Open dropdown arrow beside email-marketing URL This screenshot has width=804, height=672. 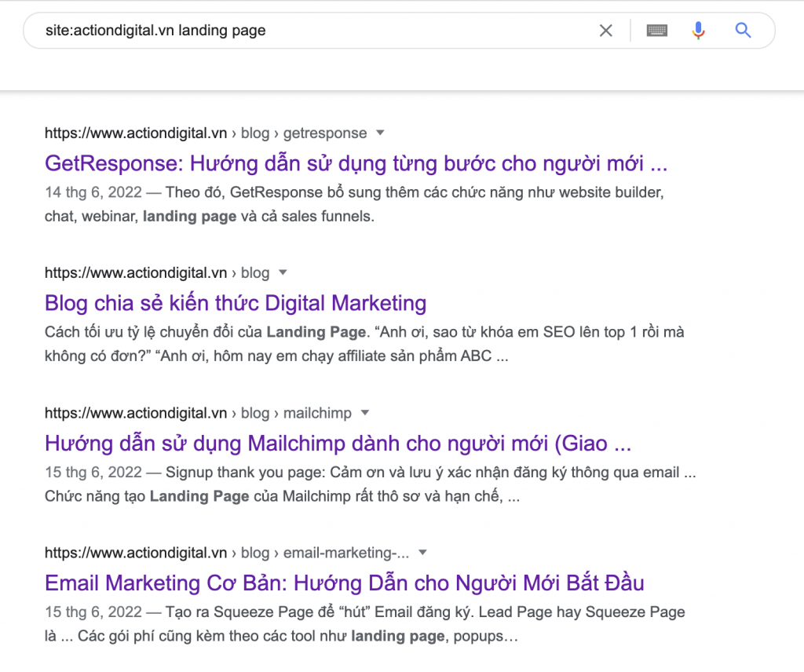coord(422,553)
